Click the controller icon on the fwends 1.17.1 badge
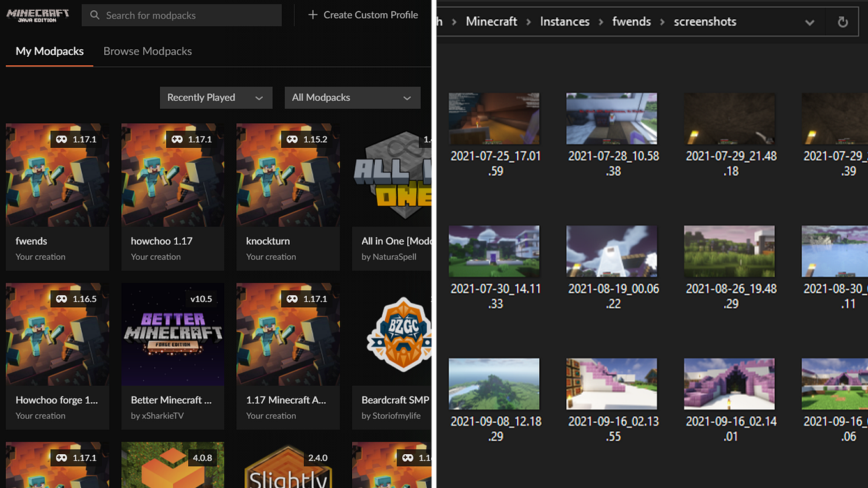 (61, 139)
